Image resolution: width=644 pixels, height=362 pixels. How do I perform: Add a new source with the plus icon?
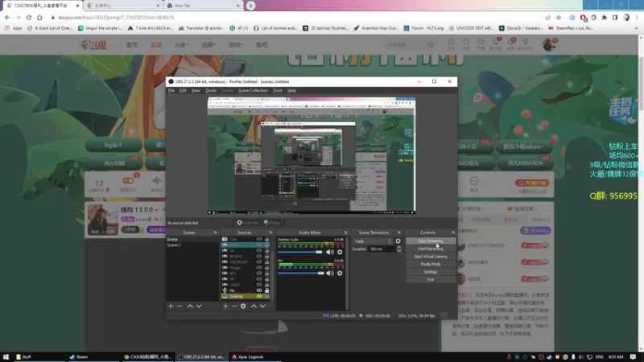[x=225, y=306]
